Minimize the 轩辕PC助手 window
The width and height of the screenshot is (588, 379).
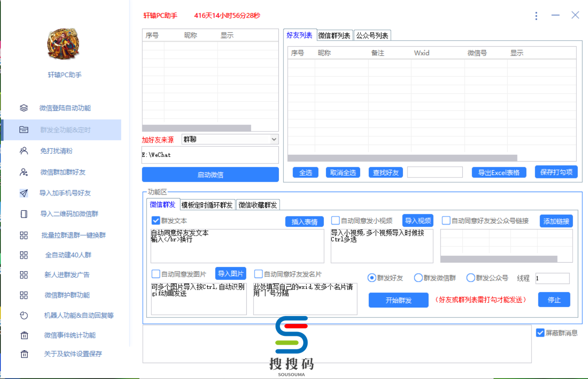point(555,15)
